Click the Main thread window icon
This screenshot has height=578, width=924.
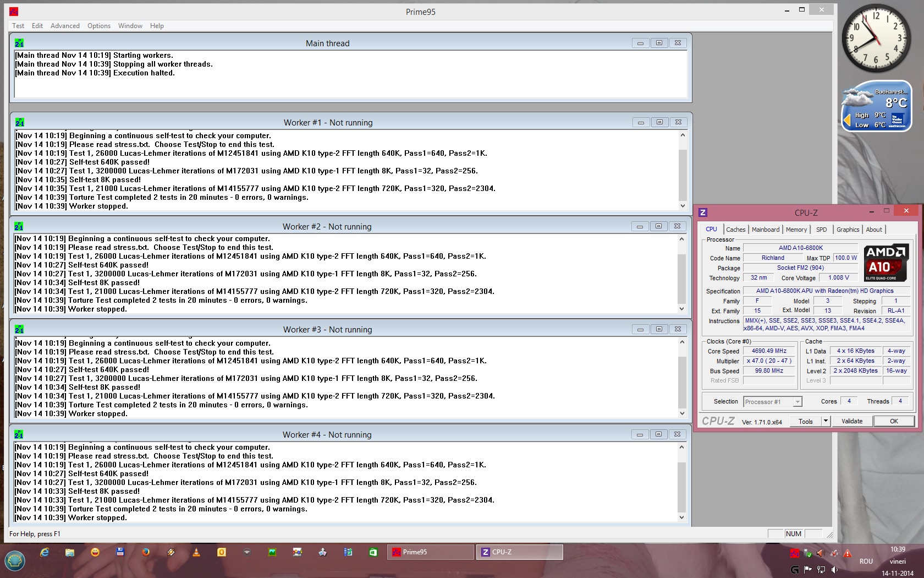tap(19, 43)
